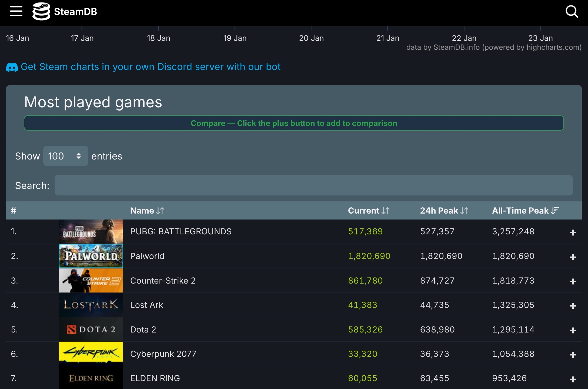The width and height of the screenshot is (588, 389).
Task: Open the search magnifier icon
Action: coord(572,11)
